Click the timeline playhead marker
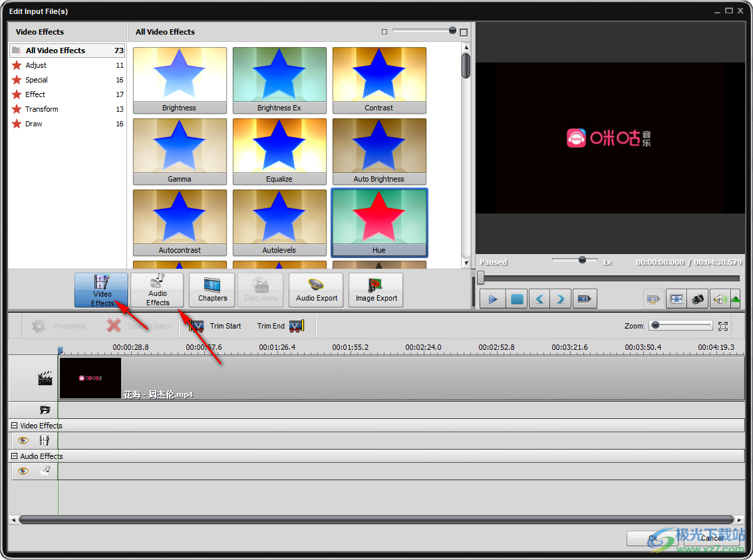The width and height of the screenshot is (753, 560). tap(60, 350)
